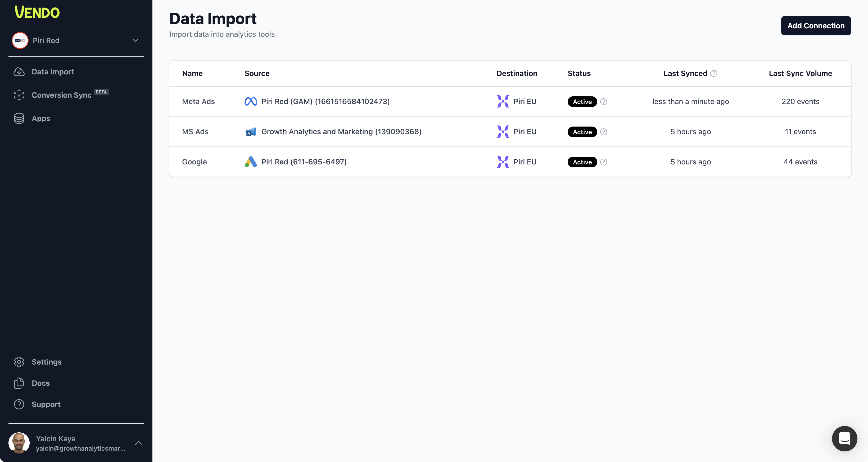Click Piri EU destination icon in Meta Ads row

coord(503,101)
